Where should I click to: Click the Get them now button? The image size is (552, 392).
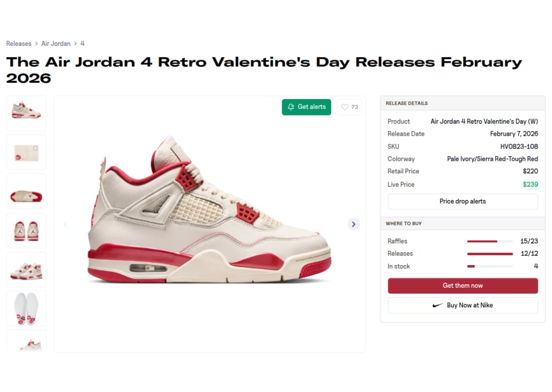click(462, 285)
